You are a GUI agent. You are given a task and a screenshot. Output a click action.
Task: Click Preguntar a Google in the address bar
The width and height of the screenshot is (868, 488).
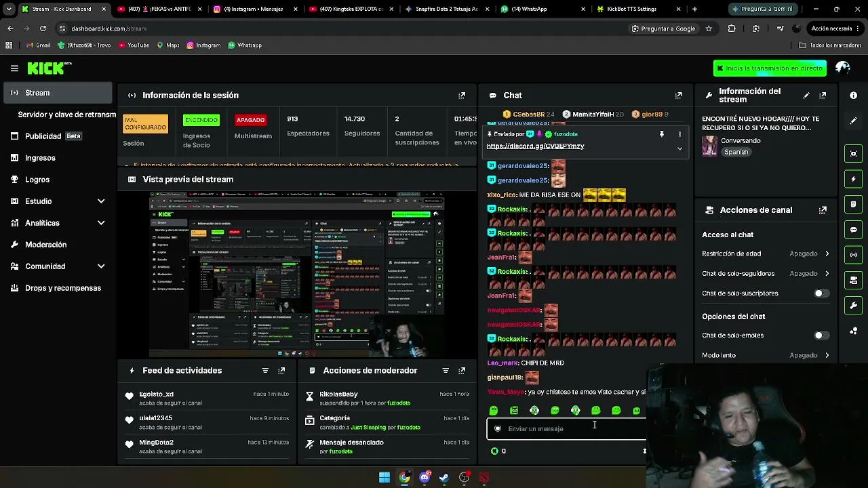[x=663, y=28]
